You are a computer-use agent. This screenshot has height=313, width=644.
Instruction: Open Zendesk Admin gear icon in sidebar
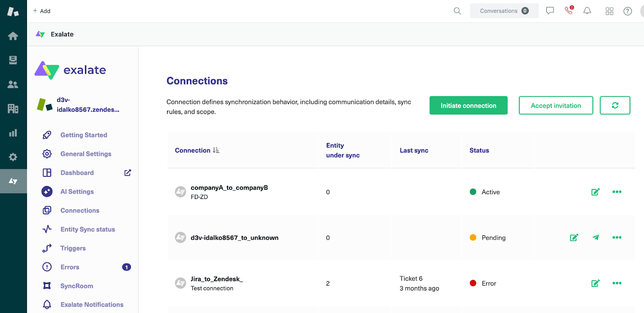pos(13,157)
